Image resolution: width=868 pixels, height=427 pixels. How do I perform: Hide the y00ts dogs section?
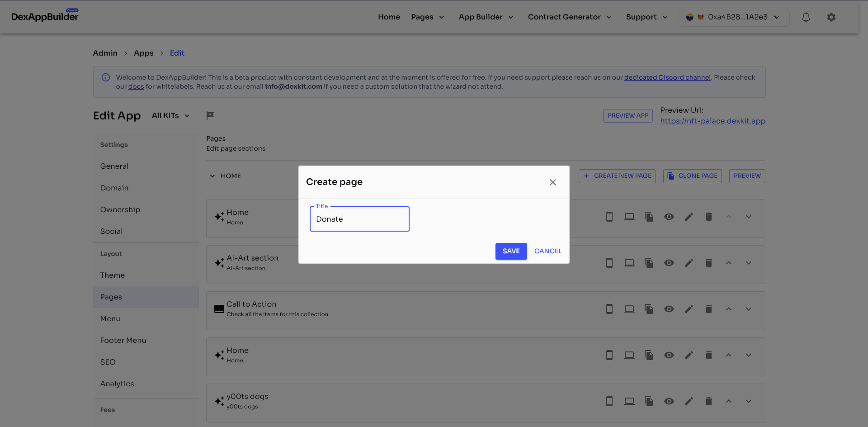(x=669, y=401)
